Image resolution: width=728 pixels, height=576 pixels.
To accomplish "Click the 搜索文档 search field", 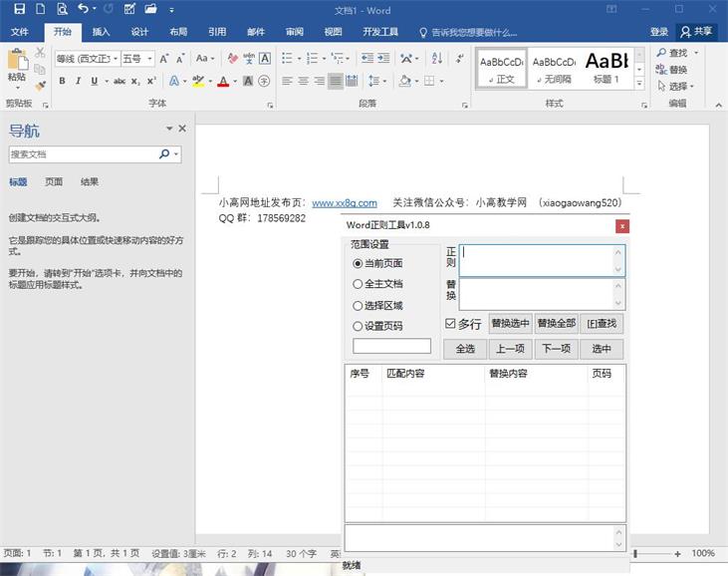I will pyautogui.click(x=84, y=154).
